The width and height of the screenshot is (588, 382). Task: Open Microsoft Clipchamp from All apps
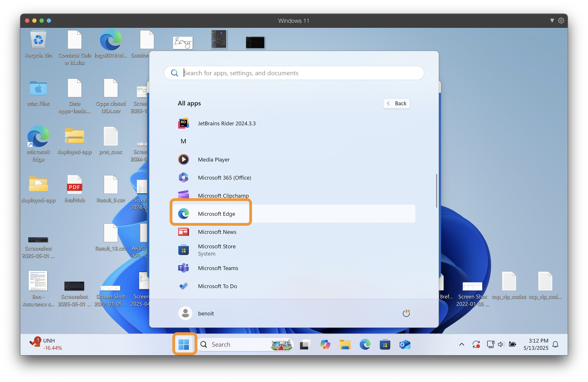(294, 196)
